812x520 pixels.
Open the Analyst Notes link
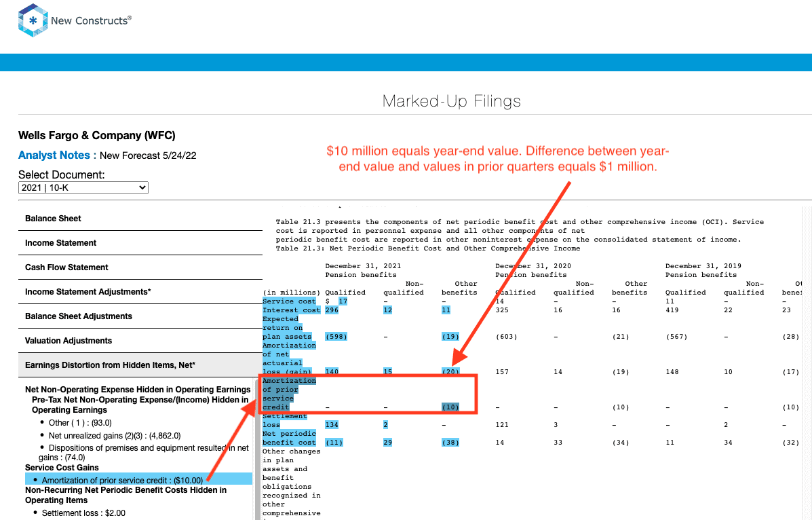click(x=54, y=155)
